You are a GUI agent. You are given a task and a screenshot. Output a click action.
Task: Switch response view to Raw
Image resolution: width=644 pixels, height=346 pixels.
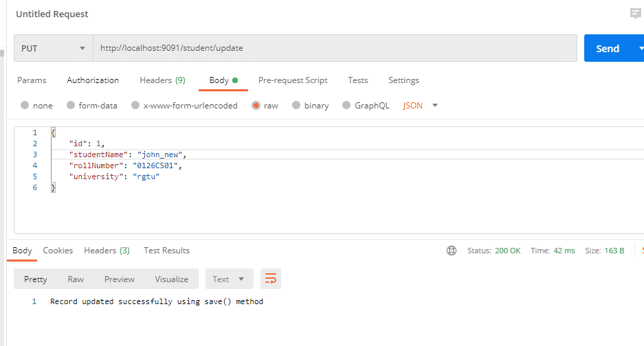(76, 279)
